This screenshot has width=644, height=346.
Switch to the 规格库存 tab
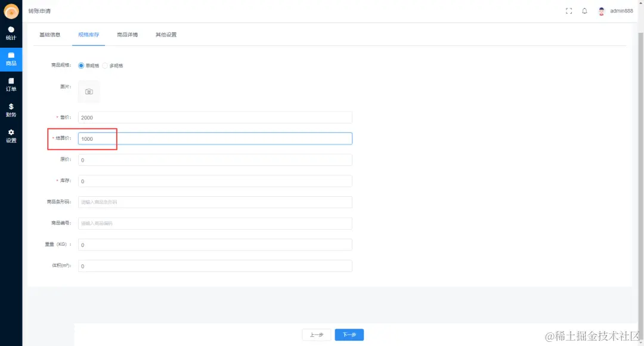click(89, 35)
